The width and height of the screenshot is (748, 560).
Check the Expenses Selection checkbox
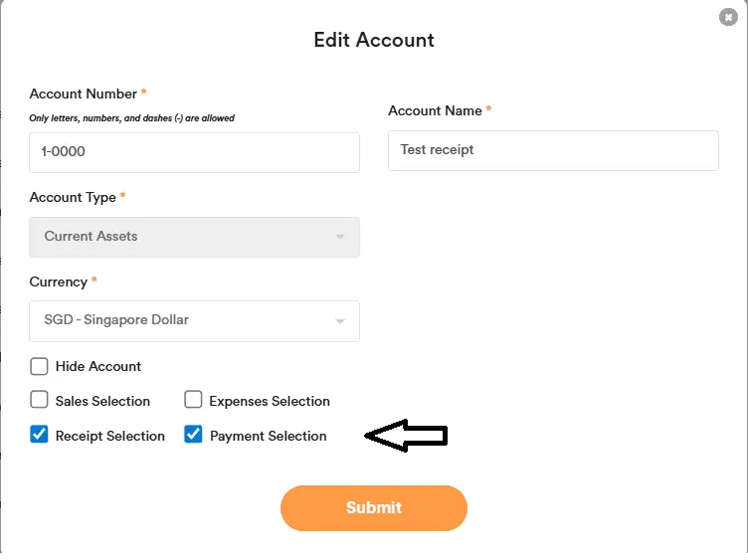(194, 401)
